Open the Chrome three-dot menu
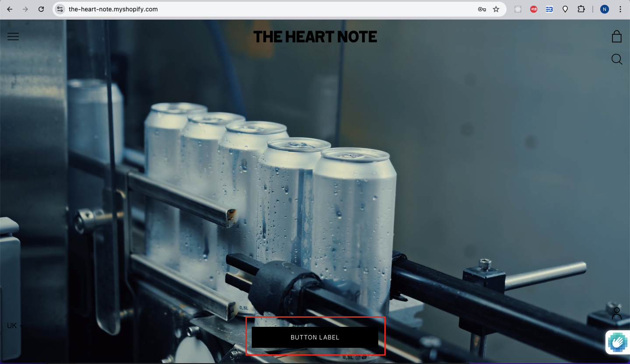Image resolution: width=630 pixels, height=364 pixels. coord(620,9)
